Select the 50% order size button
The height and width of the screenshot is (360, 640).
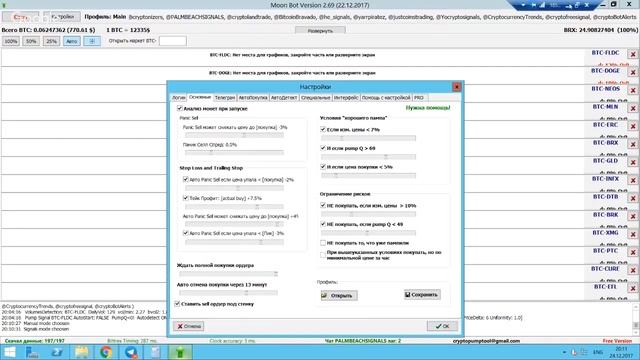click(x=31, y=41)
